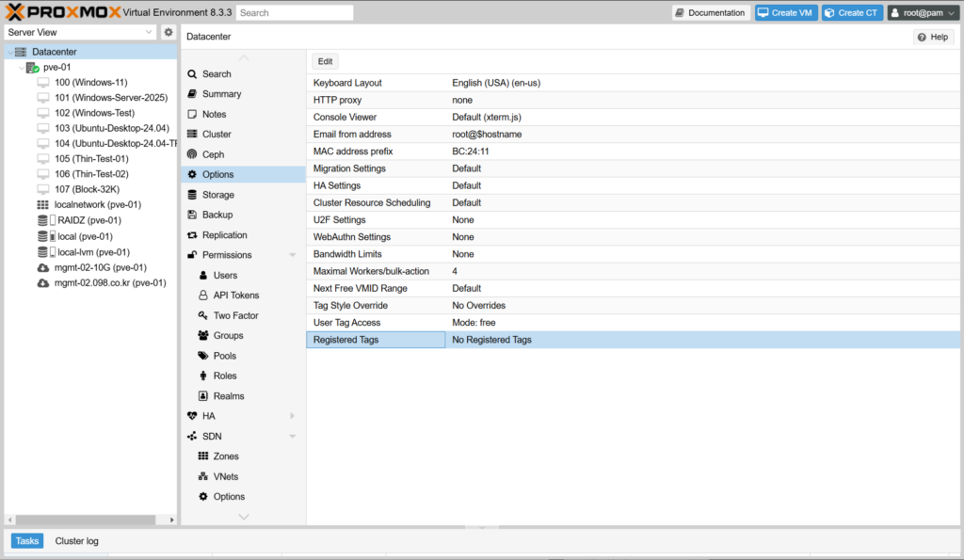
Task: Open Backup in the Datacenter menu
Action: click(x=217, y=215)
